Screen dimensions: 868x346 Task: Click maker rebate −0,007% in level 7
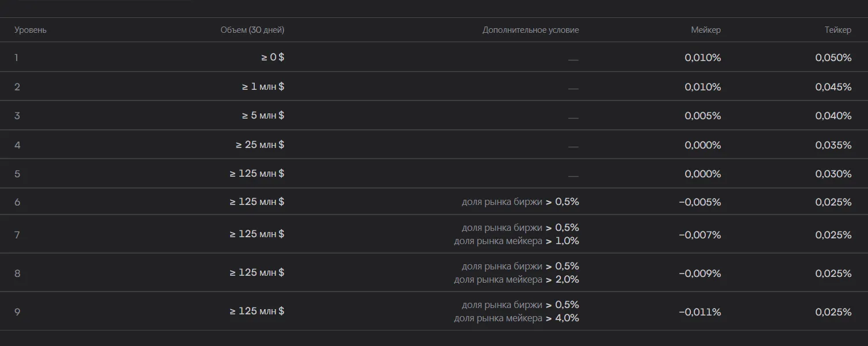[700, 235]
